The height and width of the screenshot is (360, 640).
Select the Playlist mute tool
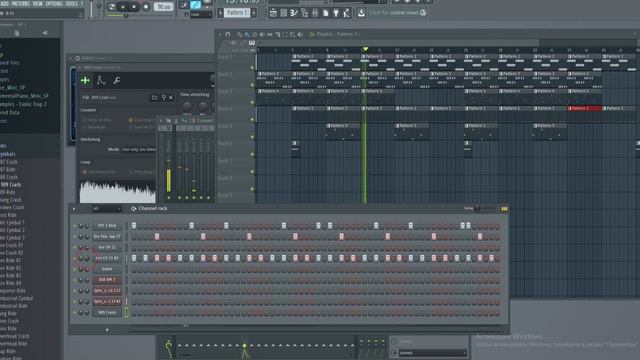(262, 35)
